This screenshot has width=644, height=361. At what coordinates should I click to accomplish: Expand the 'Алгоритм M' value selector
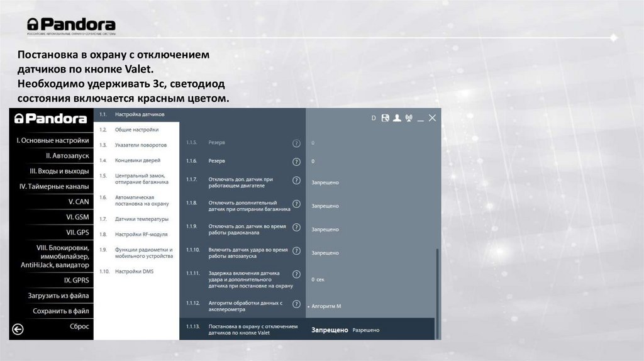[x=326, y=306]
